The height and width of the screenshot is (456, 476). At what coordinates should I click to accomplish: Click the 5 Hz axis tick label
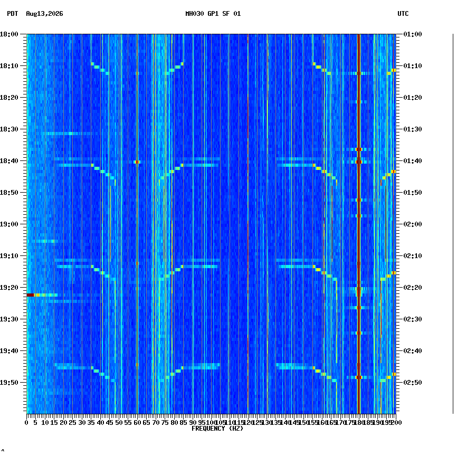click(36, 423)
